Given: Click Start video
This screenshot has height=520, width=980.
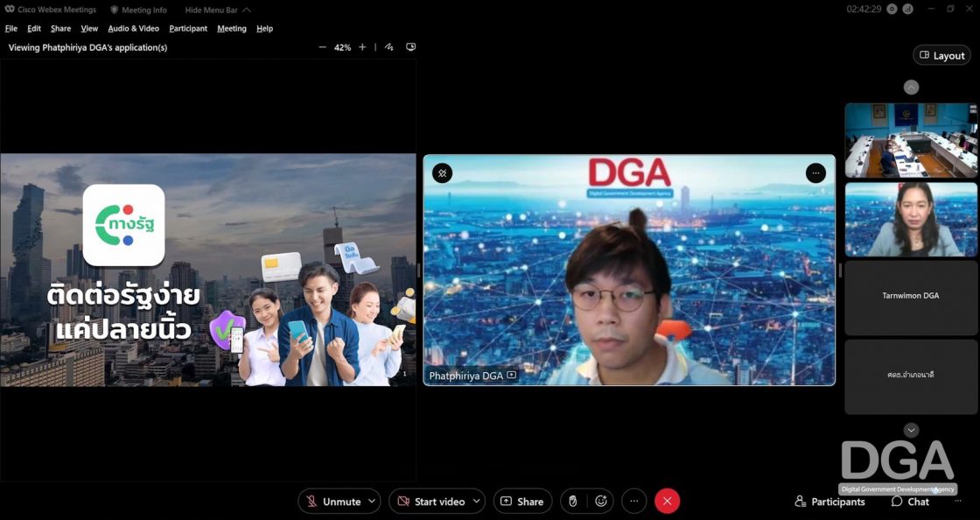Looking at the screenshot, I should 432,502.
